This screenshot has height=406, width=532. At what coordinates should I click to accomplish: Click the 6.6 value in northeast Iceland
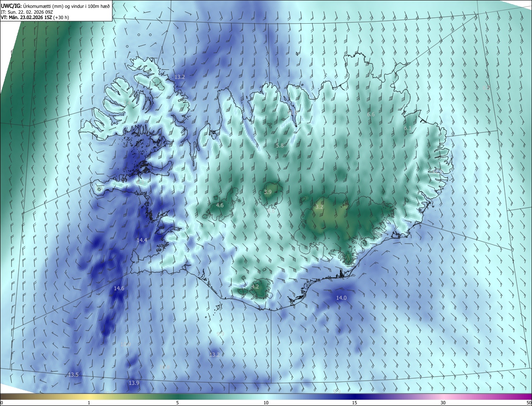(371, 114)
